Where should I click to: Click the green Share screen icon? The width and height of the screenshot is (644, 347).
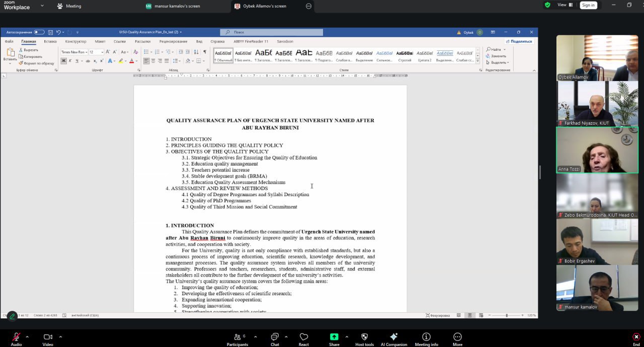click(x=334, y=337)
